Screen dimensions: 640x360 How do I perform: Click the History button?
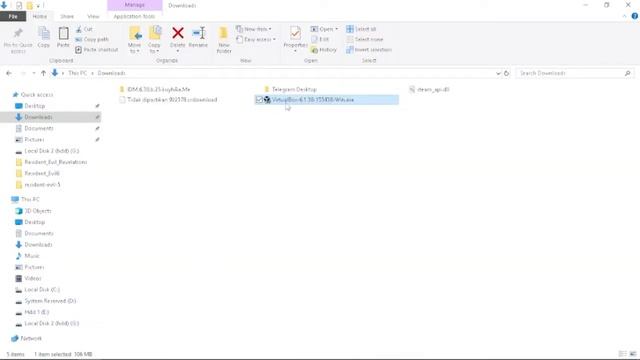point(324,50)
